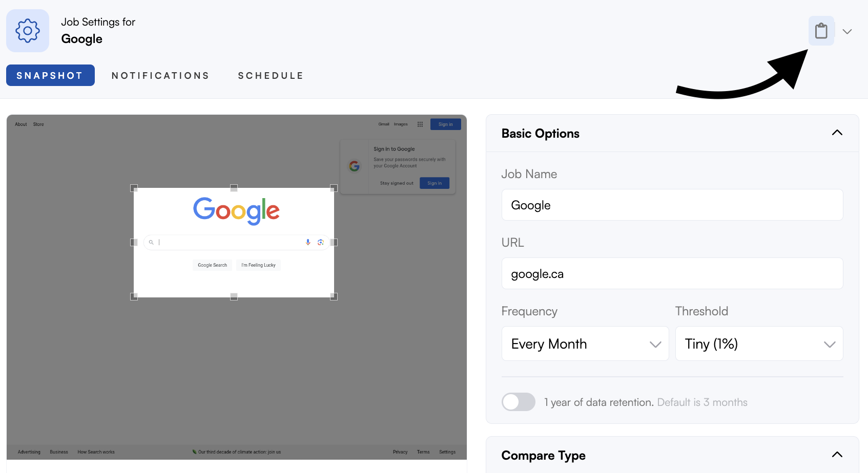The image size is (868, 473).
Task: Click the Google G icon in popup
Action: 354,166
